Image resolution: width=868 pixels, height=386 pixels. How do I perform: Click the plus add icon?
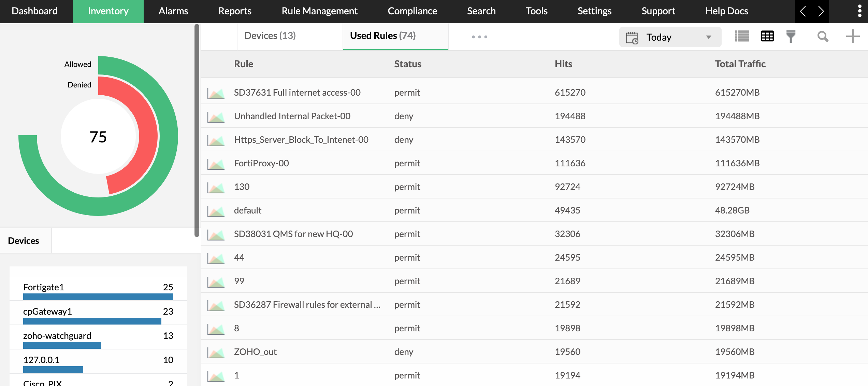852,36
